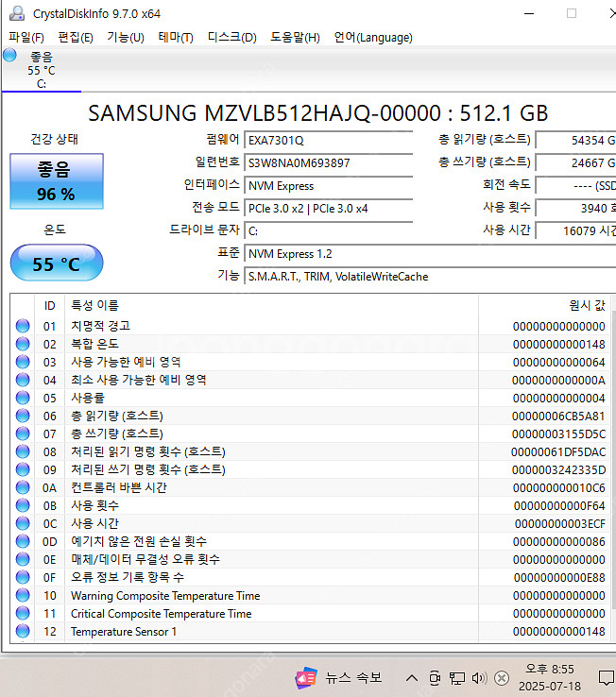
Task: Click status orb of row 0E 매체/데이터 무결성 오류
Action: point(23,559)
